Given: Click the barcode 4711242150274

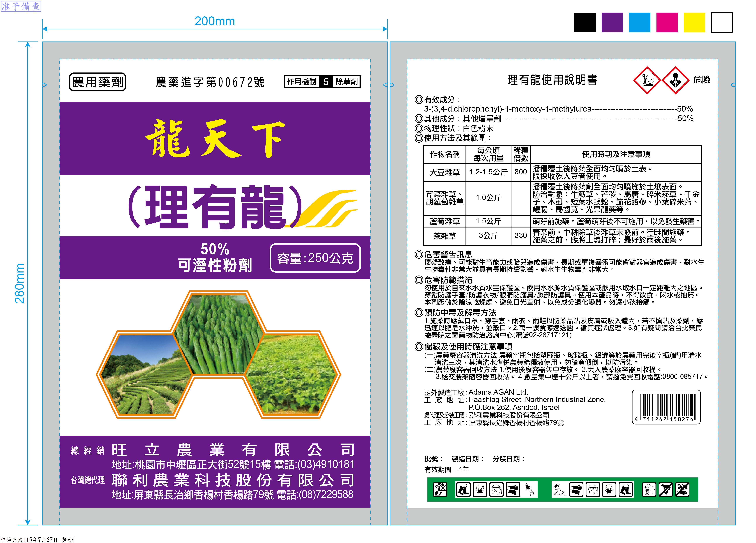Looking at the screenshot, I should (x=666, y=407).
